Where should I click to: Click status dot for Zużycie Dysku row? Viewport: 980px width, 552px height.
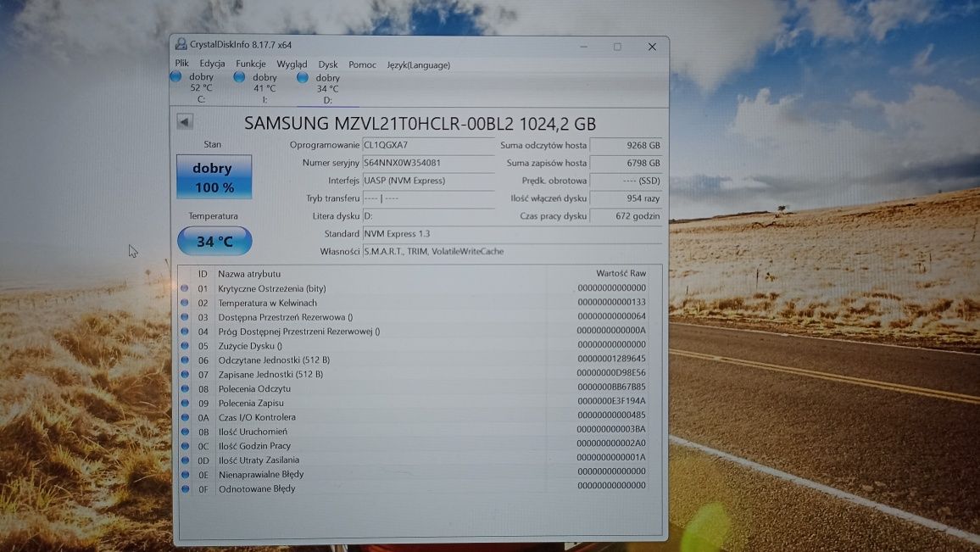pos(185,346)
